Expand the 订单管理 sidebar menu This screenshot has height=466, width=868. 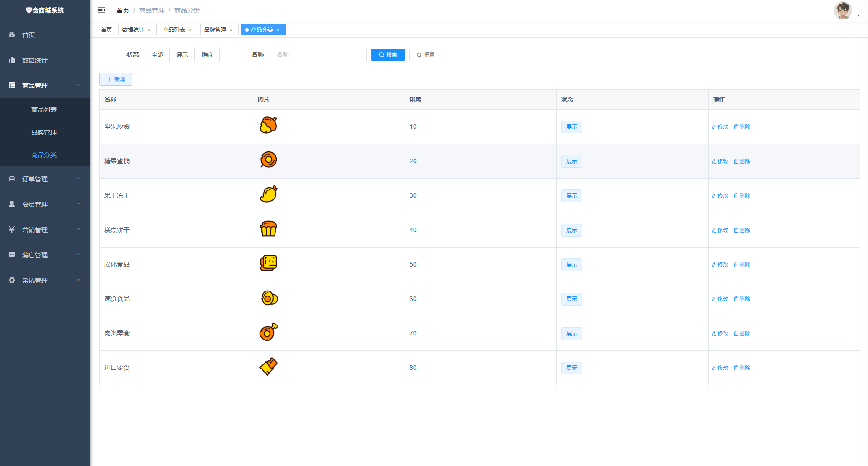tap(45, 179)
